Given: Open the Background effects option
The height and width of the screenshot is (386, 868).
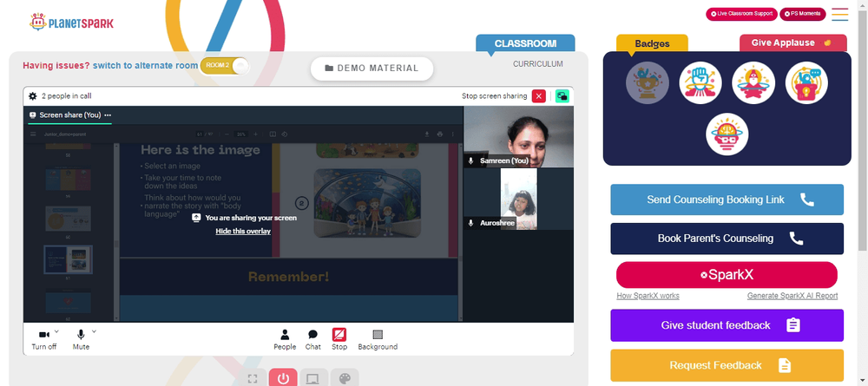Looking at the screenshot, I should tap(378, 339).
